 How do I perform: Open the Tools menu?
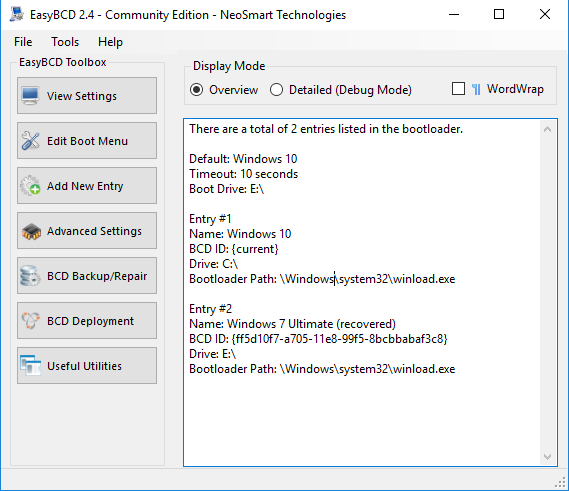65,42
